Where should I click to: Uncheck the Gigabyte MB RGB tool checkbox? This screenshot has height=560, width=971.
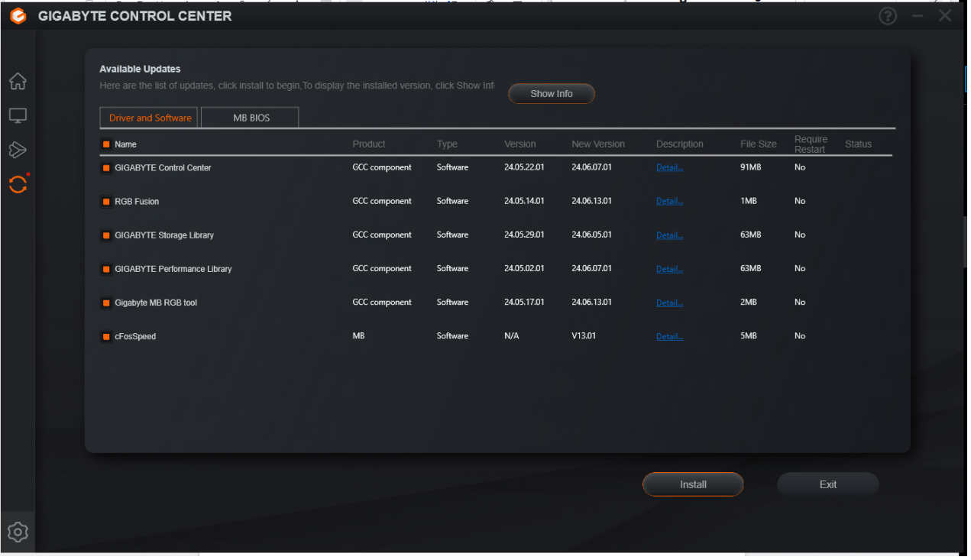click(x=106, y=303)
